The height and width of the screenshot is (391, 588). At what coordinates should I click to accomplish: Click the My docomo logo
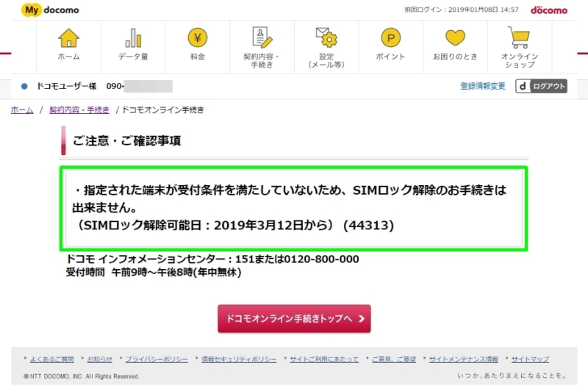(x=50, y=10)
